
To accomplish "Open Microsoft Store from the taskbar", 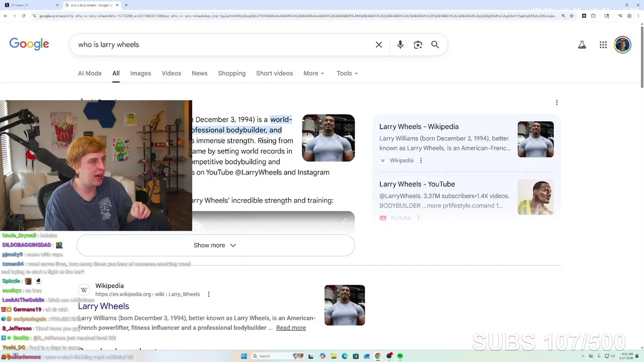I will (x=356, y=356).
